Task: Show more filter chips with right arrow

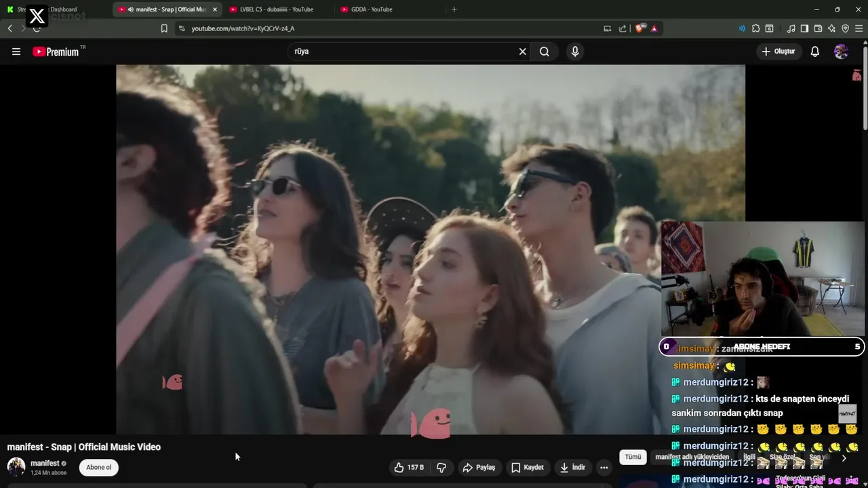Action: pyautogui.click(x=844, y=458)
